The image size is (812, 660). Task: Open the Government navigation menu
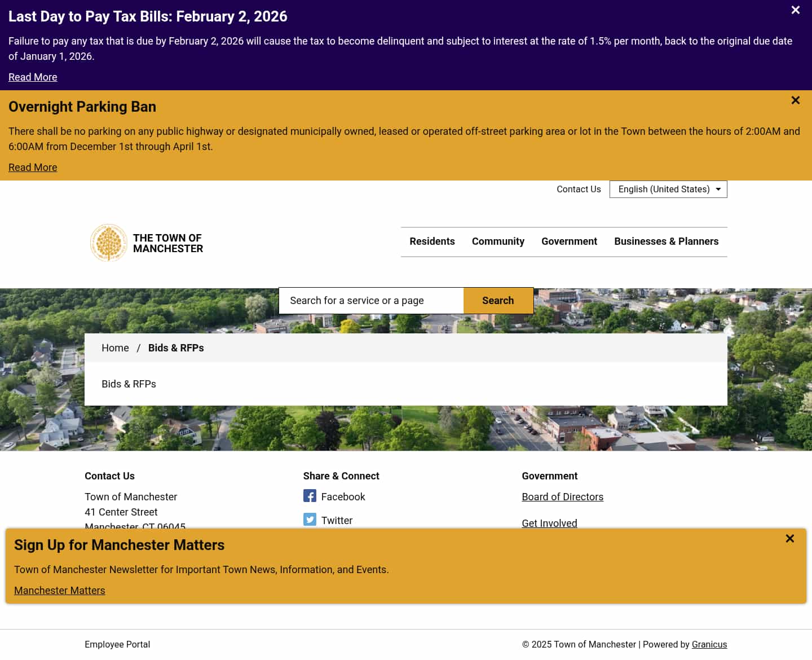[x=569, y=241]
